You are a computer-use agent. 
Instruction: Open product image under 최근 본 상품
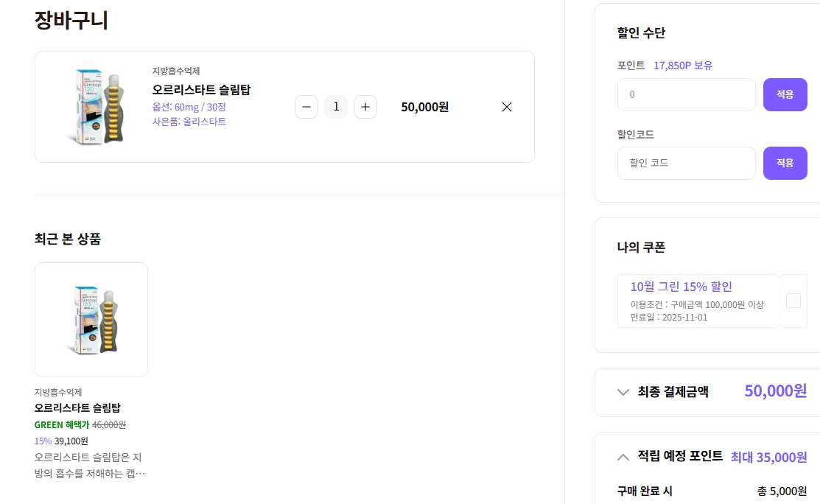pos(91,320)
